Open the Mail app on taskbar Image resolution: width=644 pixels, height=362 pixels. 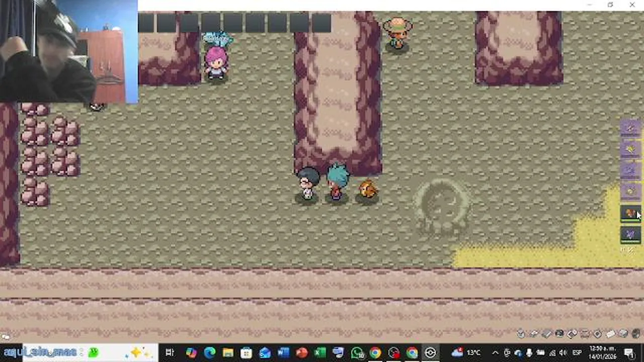point(265,352)
